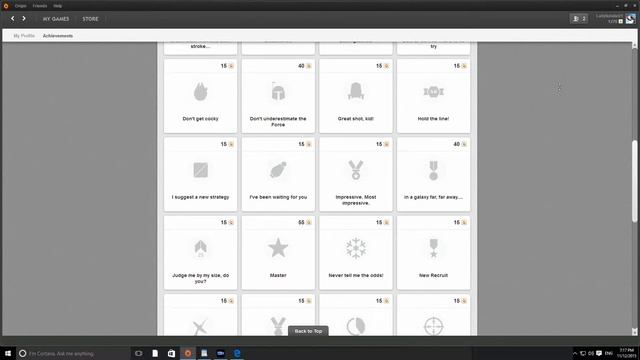Click the 'Judge me by my size' icon
This screenshot has width=640, height=360.
(x=200, y=249)
